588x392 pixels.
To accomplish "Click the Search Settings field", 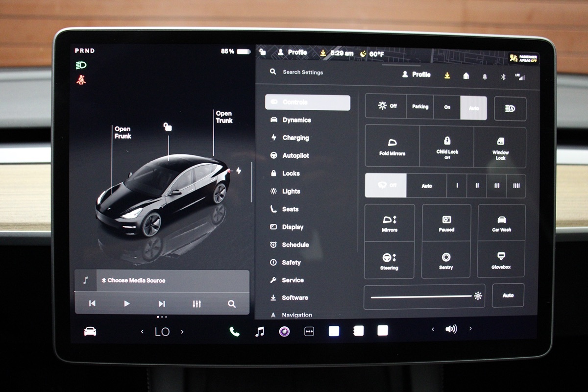I will (303, 72).
